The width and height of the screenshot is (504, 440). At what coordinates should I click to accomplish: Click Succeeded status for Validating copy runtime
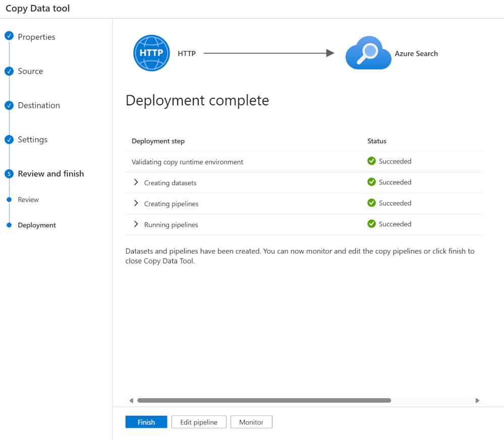395,161
